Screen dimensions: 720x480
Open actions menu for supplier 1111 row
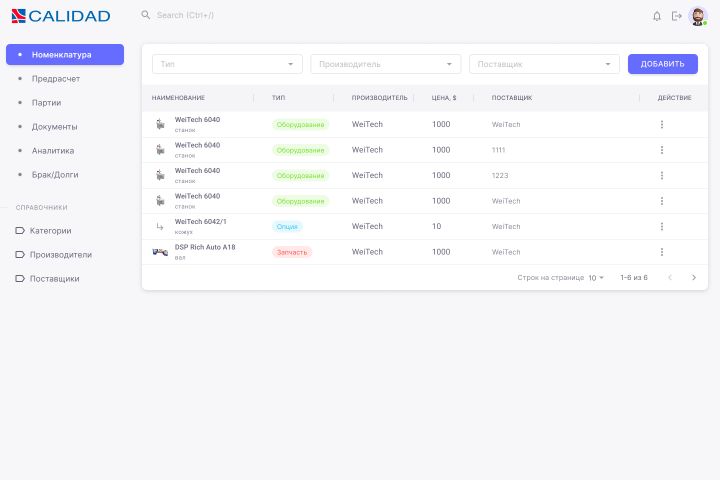[x=662, y=150]
